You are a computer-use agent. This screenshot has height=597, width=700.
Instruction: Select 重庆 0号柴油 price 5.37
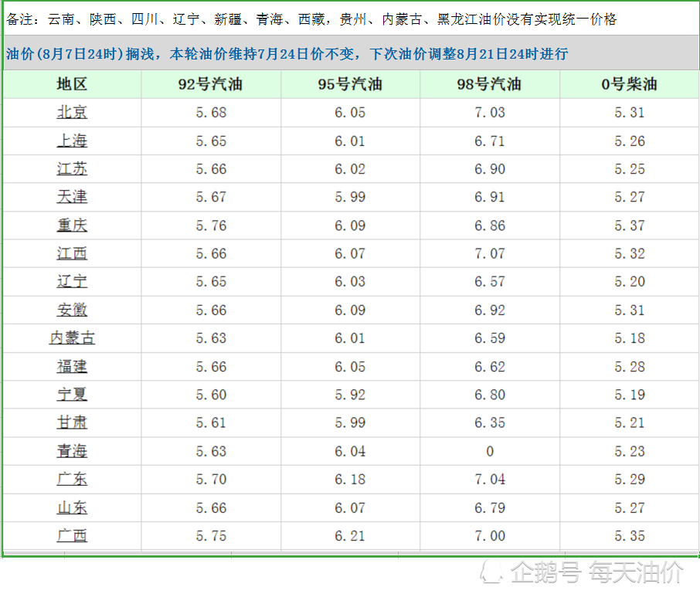click(630, 226)
